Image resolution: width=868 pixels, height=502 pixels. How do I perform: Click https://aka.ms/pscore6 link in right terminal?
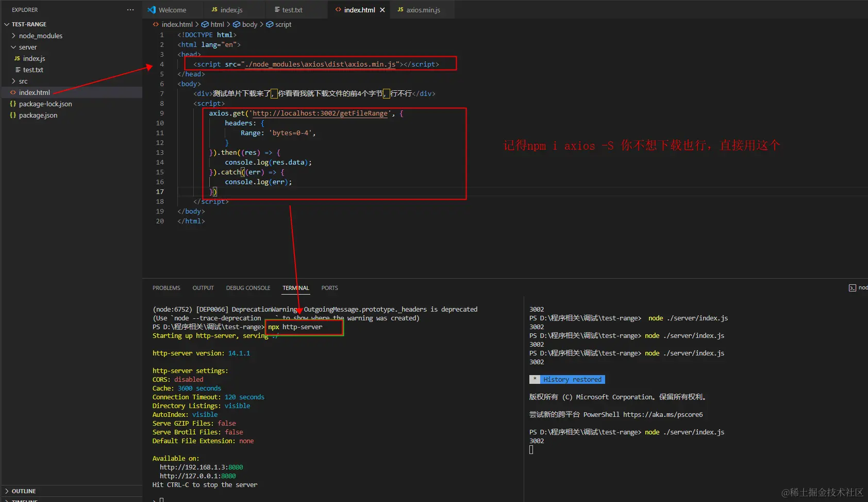663,415
